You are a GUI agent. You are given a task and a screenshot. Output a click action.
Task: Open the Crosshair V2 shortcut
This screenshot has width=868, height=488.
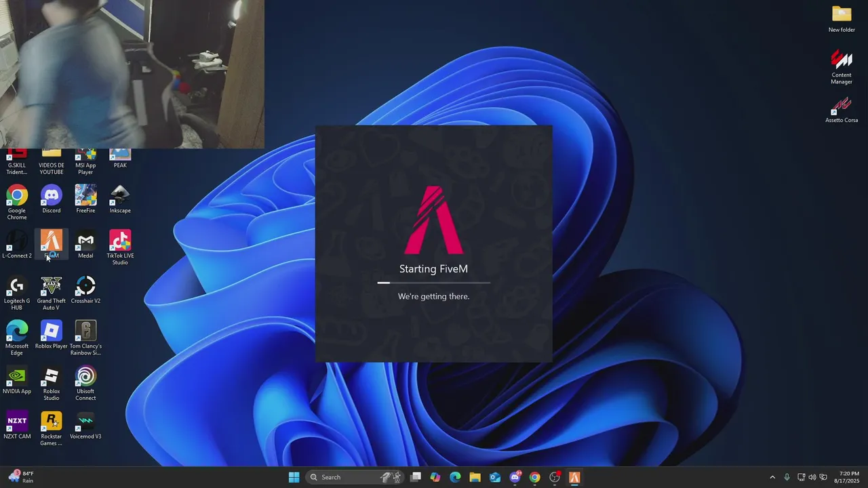pyautogui.click(x=85, y=289)
